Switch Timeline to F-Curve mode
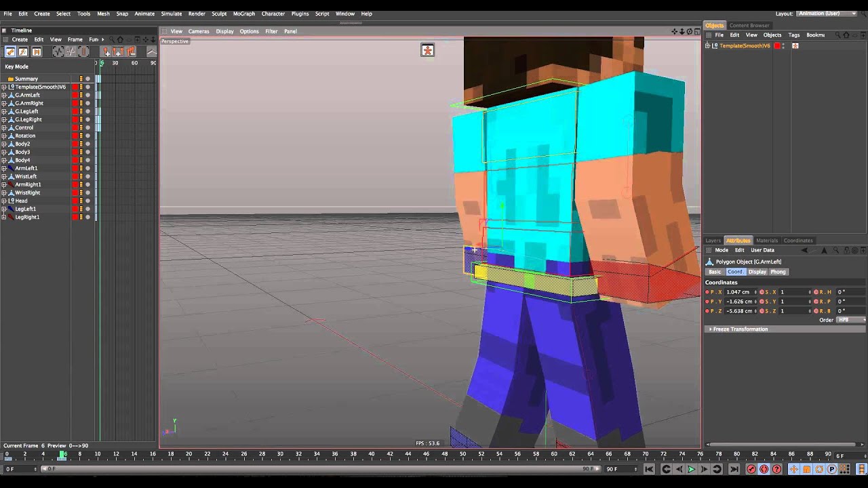Screen dimensions: 868x488 (x=23, y=52)
